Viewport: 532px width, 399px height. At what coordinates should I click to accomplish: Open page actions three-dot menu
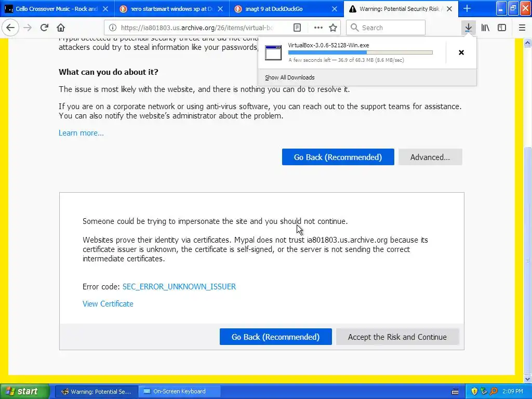pos(318,28)
